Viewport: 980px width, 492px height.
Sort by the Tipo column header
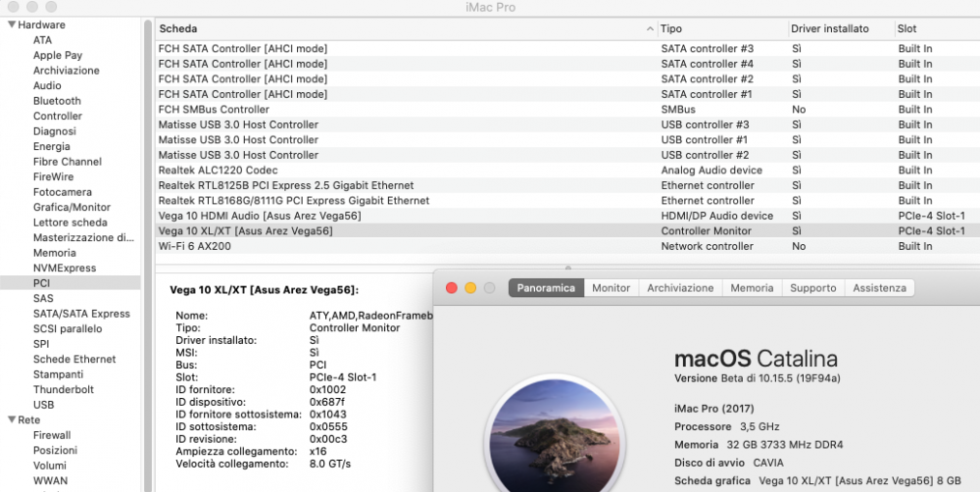pos(722,28)
